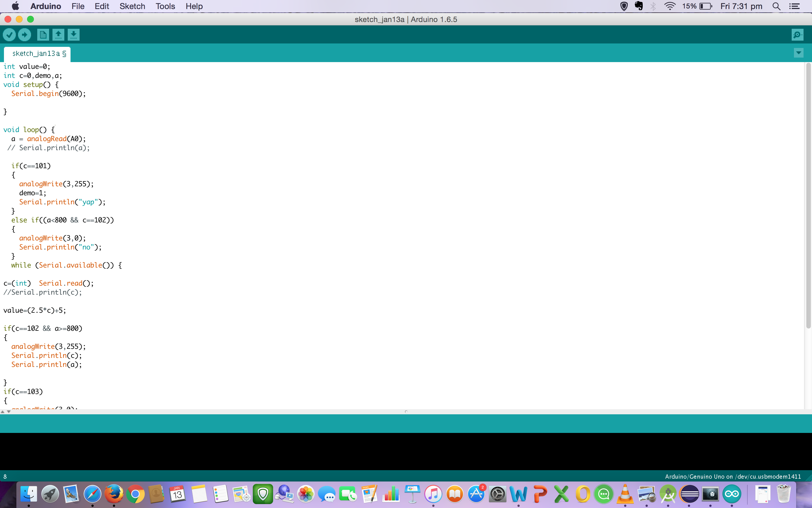The image size is (812, 508).
Task: Open the Sketch menu
Action: coord(132,6)
